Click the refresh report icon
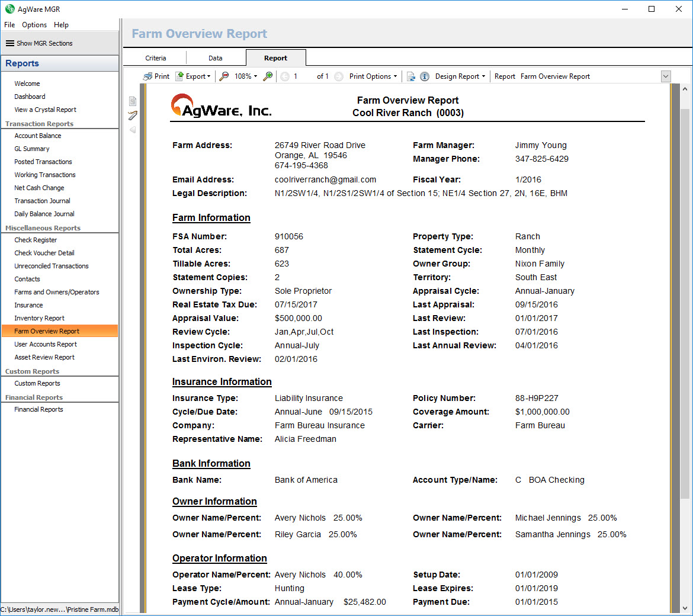The width and height of the screenshot is (693, 616). [410, 76]
